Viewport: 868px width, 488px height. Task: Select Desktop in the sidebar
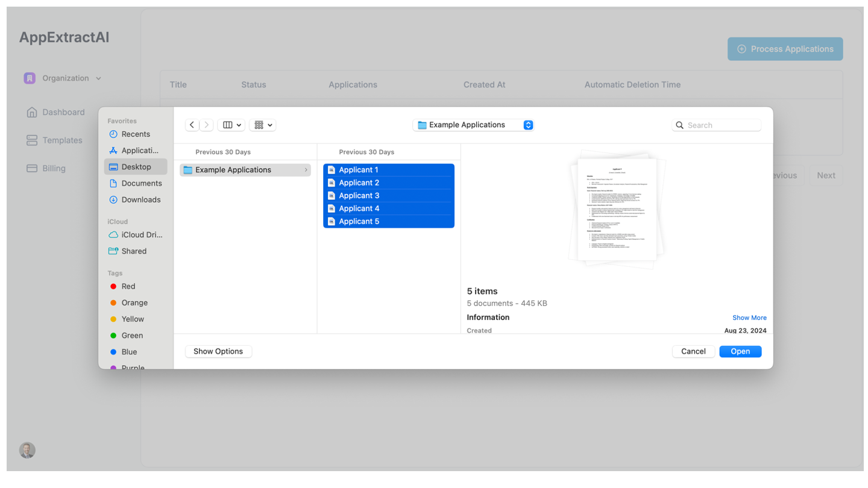(x=136, y=167)
